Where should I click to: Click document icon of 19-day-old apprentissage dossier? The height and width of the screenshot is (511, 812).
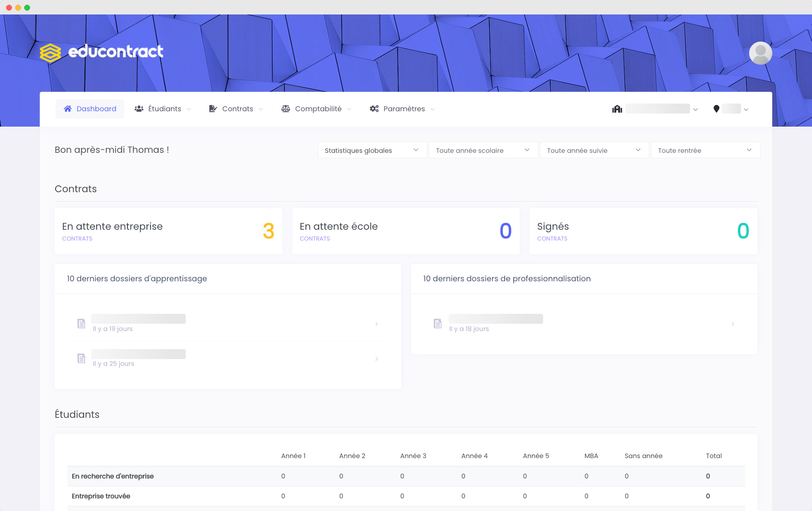81,323
